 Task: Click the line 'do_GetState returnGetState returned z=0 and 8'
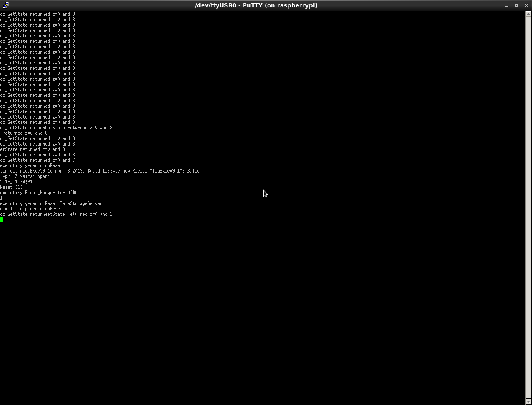[56, 128]
